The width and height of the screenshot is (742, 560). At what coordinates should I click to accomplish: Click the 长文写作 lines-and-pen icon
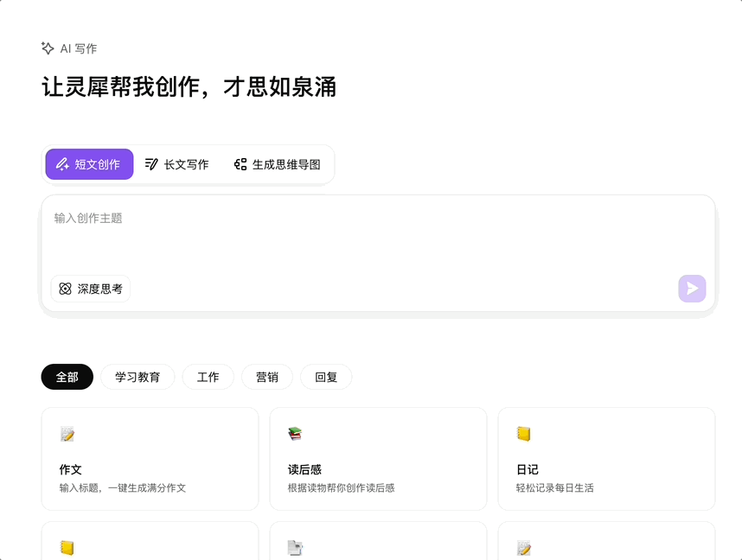151,164
